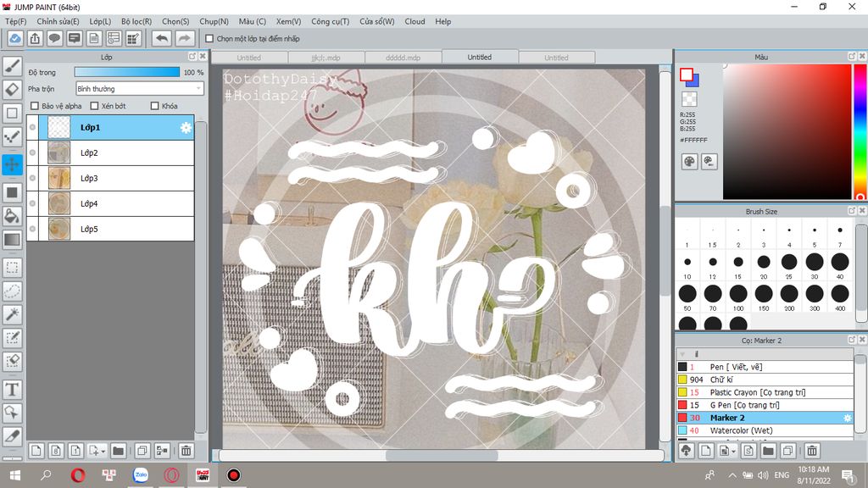868x488 pixels.
Task: Open the Pha trộn blend mode dropdown
Action: (x=139, y=88)
